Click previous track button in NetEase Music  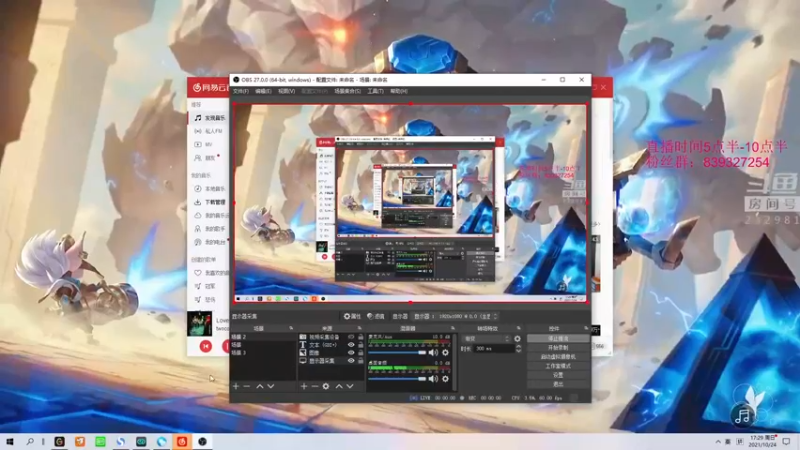point(206,346)
